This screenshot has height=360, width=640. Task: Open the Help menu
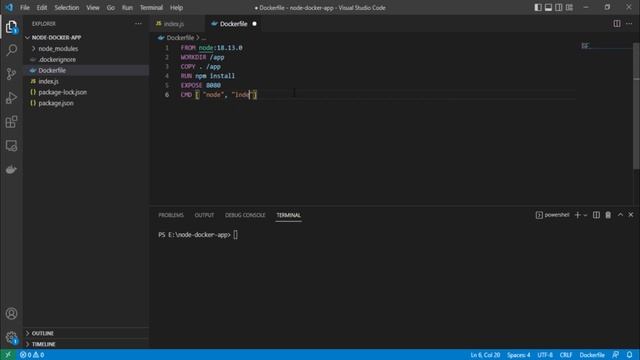(176, 7)
